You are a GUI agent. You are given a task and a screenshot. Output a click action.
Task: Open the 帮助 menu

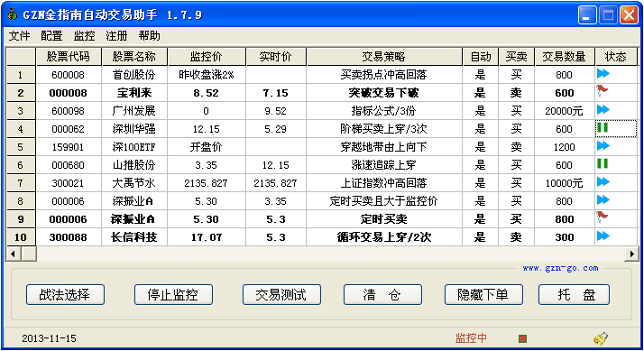tap(149, 36)
